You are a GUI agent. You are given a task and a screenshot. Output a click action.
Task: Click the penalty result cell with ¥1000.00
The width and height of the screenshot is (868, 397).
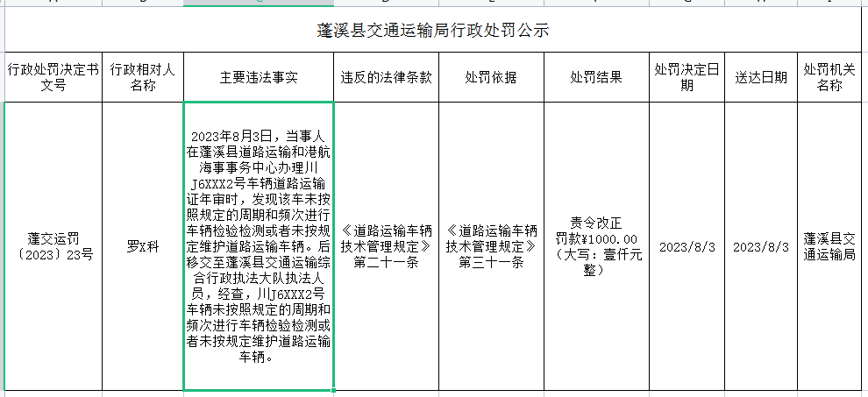(596, 246)
